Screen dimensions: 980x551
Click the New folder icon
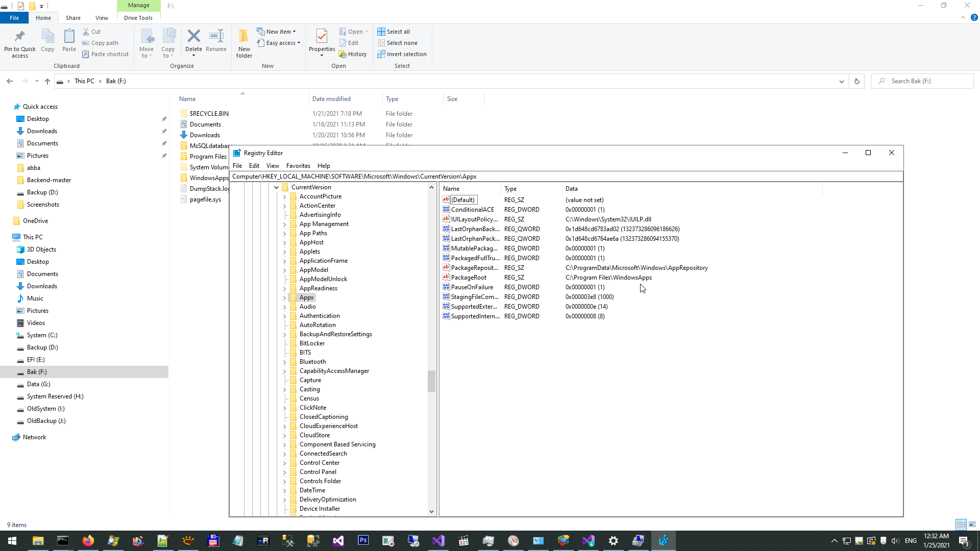[x=244, y=37]
